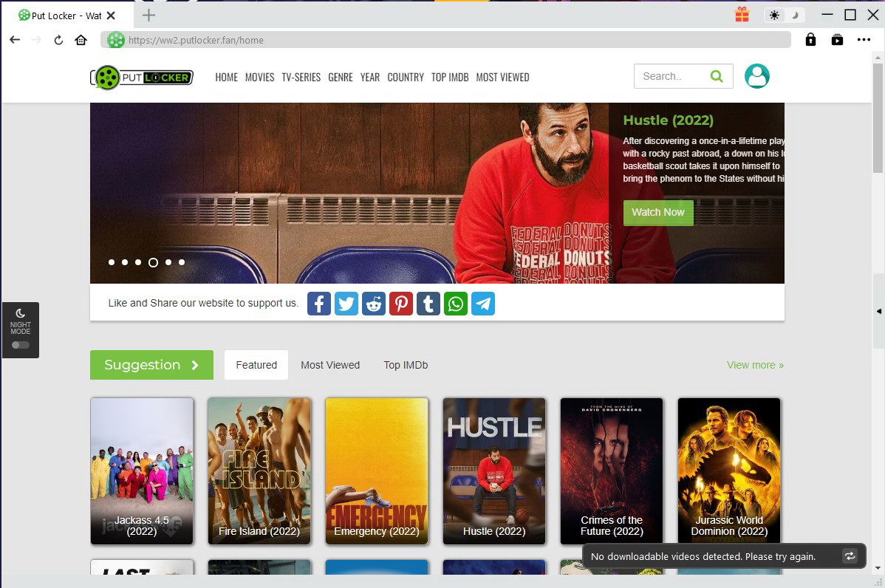The width and height of the screenshot is (885, 588).
Task: Pin the site with Pinterest icon
Action: tap(401, 304)
